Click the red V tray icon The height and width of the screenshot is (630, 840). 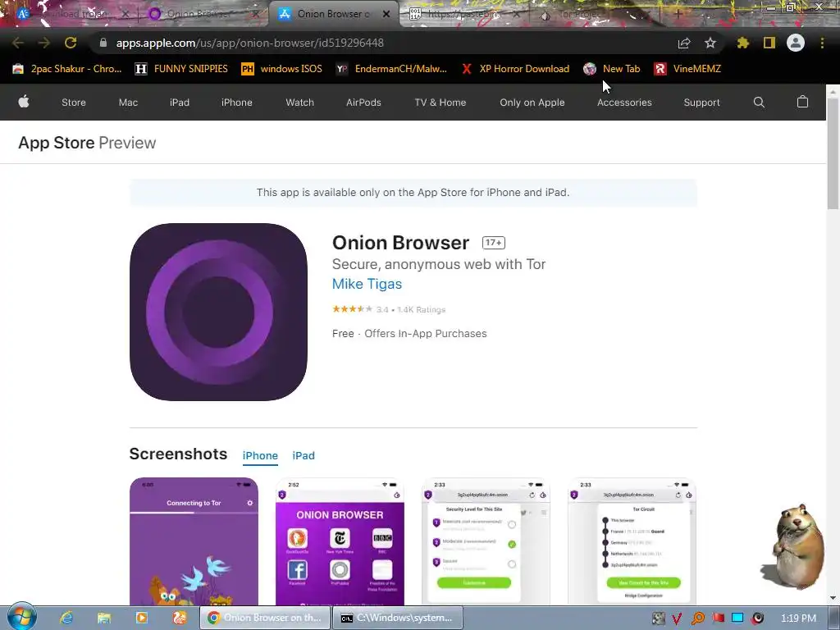coord(677,619)
